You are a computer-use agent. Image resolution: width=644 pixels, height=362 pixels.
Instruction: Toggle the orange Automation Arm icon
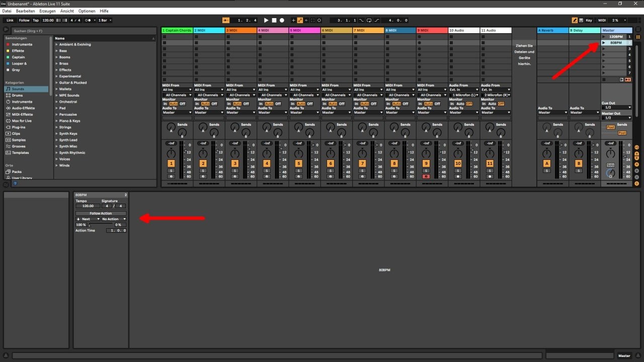click(300, 20)
